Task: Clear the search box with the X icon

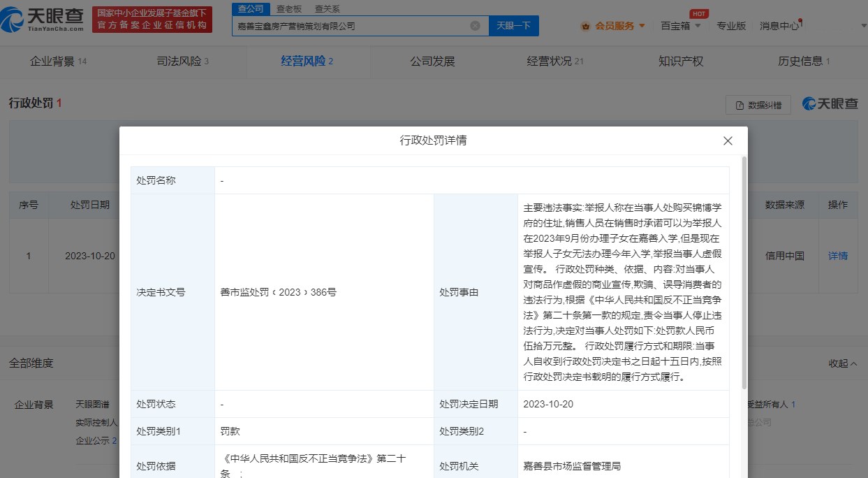Action: click(x=475, y=26)
